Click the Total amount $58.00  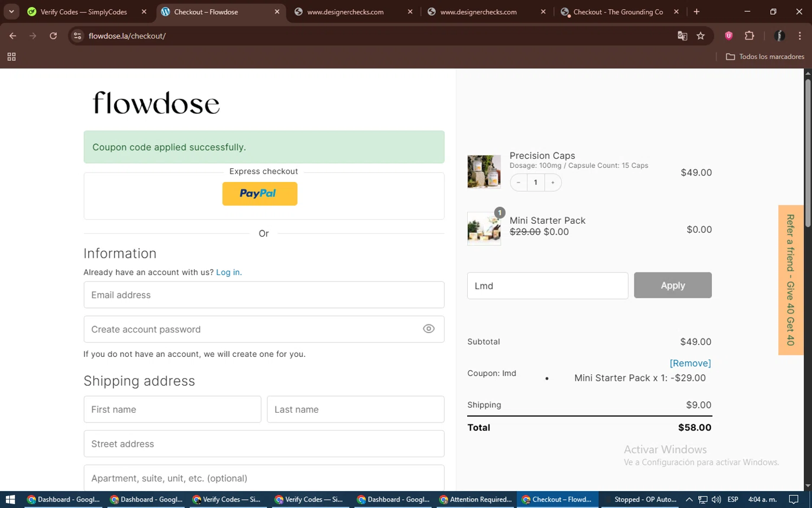point(695,427)
